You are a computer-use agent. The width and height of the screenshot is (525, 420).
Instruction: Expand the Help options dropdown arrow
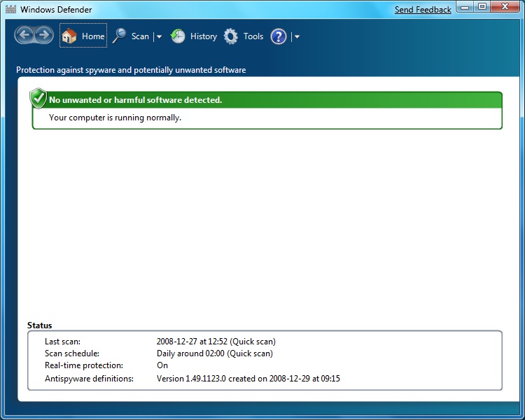pyautogui.click(x=297, y=36)
